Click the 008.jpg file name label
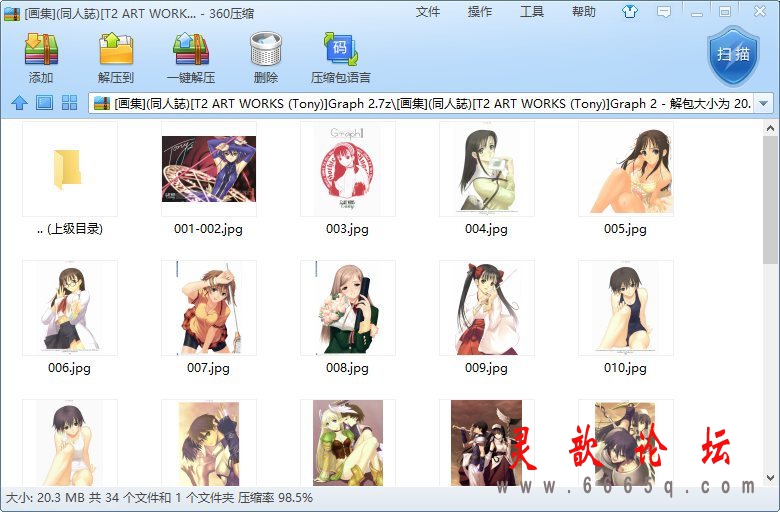Screen dimensions: 780x512 347,368
